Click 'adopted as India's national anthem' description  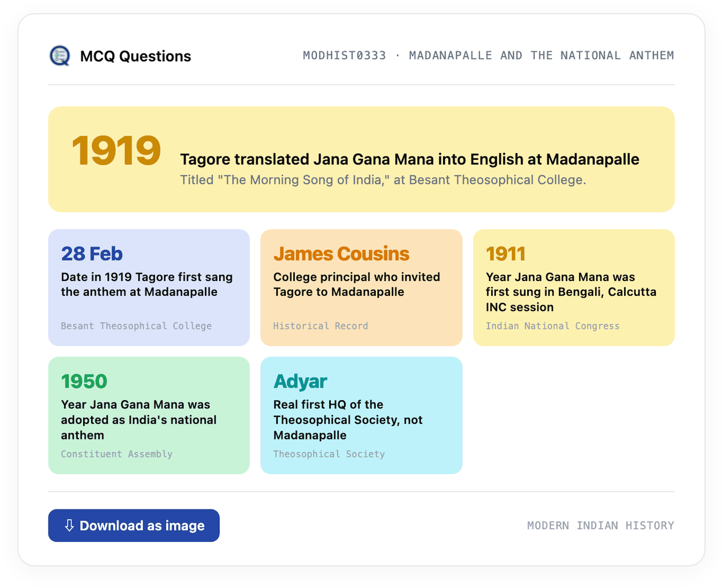pyautogui.click(x=139, y=420)
